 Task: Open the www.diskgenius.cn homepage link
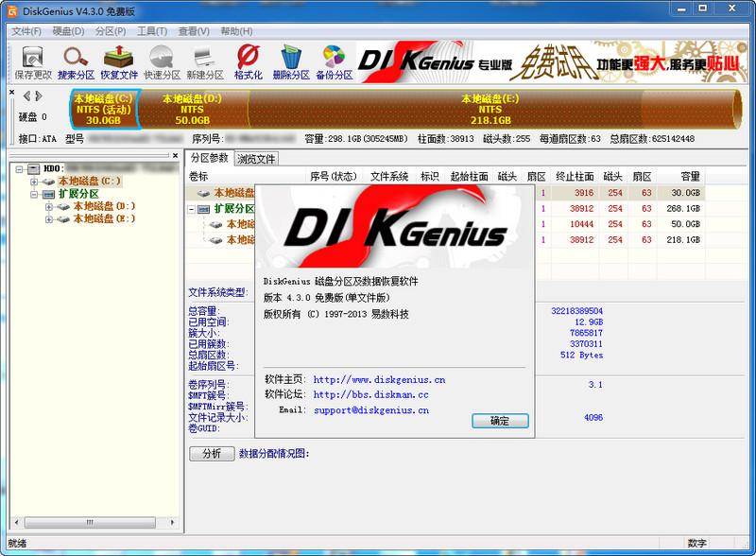(x=380, y=380)
